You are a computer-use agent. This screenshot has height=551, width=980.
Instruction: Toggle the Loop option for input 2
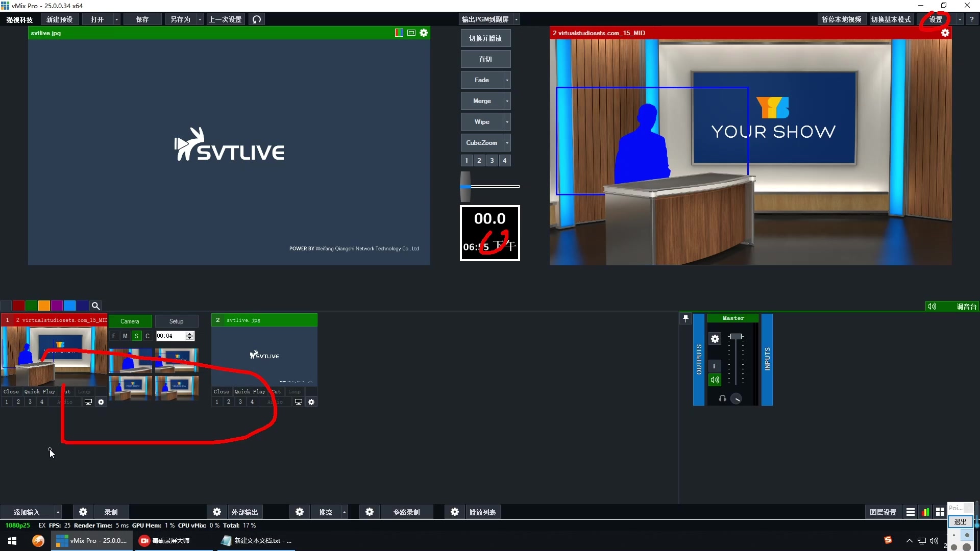click(294, 391)
